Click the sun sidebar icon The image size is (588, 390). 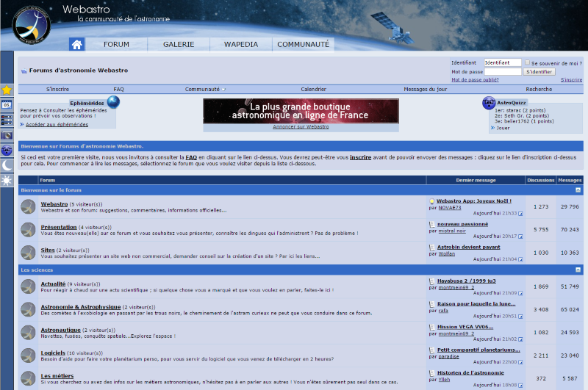pyautogui.click(x=7, y=181)
